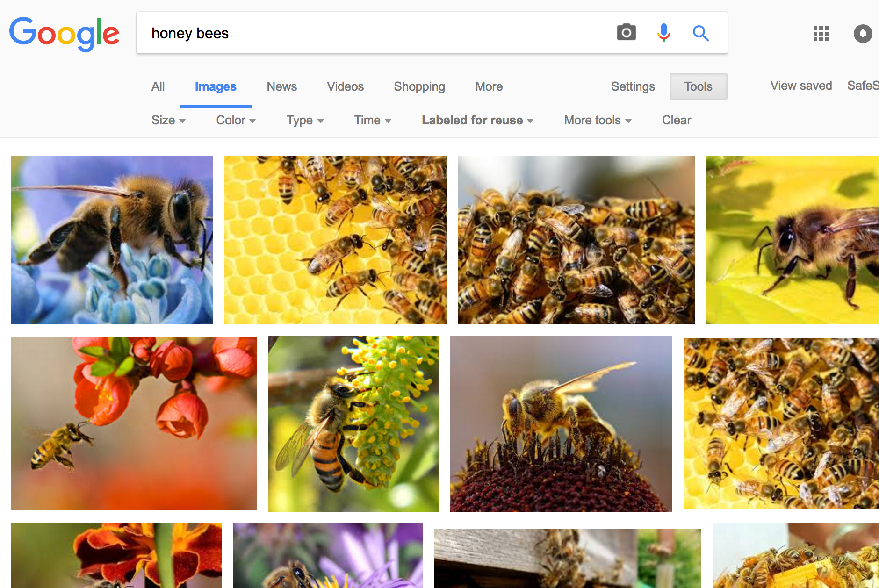Expand the Color filter dropdown
This screenshot has height=588, width=879.
[x=236, y=120]
